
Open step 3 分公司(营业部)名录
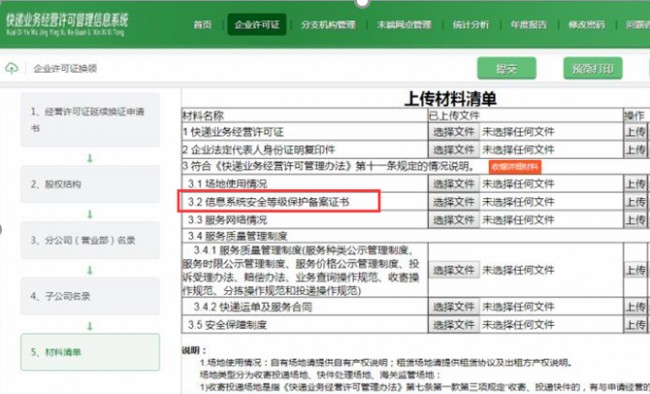click(90, 240)
